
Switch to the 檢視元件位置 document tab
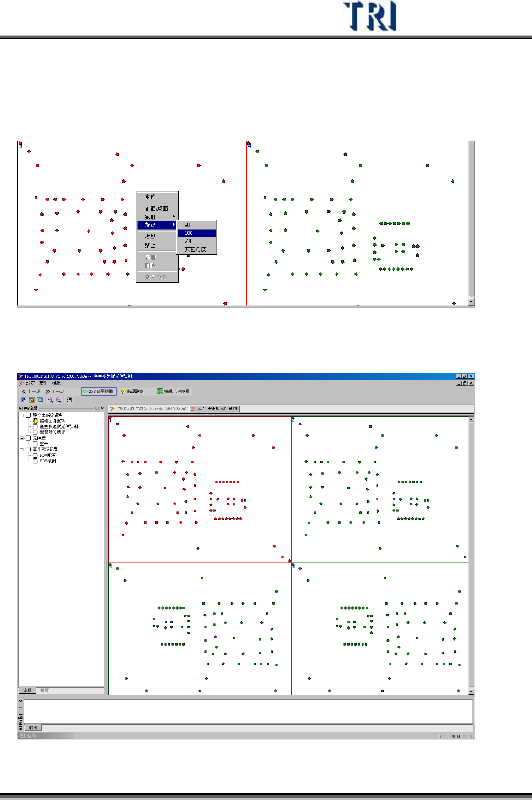coord(148,409)
